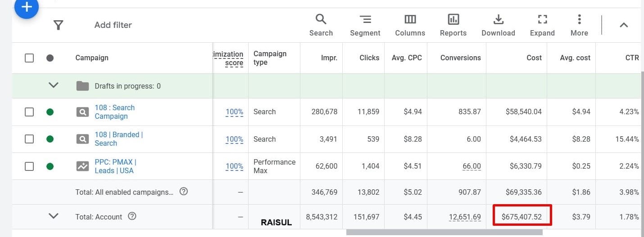Collapse the toolbar with the up chevron
The image size is (644, 237).
coord(624,25)
